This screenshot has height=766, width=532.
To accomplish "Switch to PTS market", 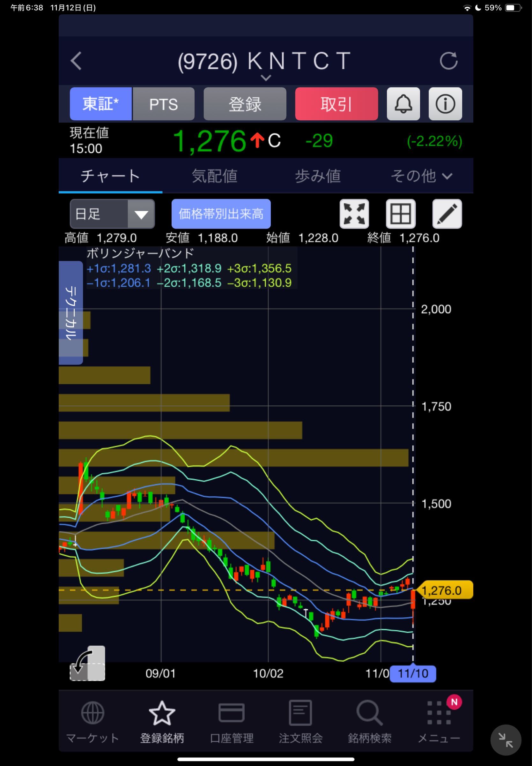I will point(163,104).
